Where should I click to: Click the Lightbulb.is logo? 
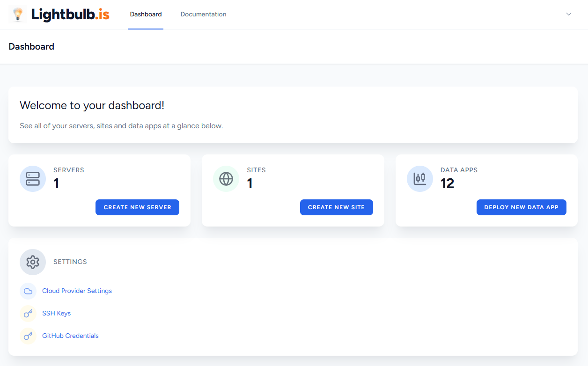tap(59, 15)
